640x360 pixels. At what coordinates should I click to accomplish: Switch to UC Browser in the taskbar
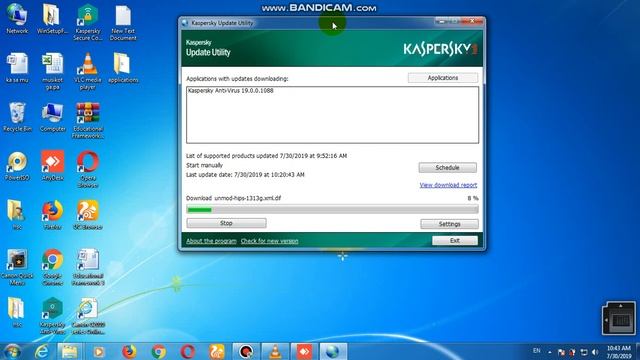(217, 351)
